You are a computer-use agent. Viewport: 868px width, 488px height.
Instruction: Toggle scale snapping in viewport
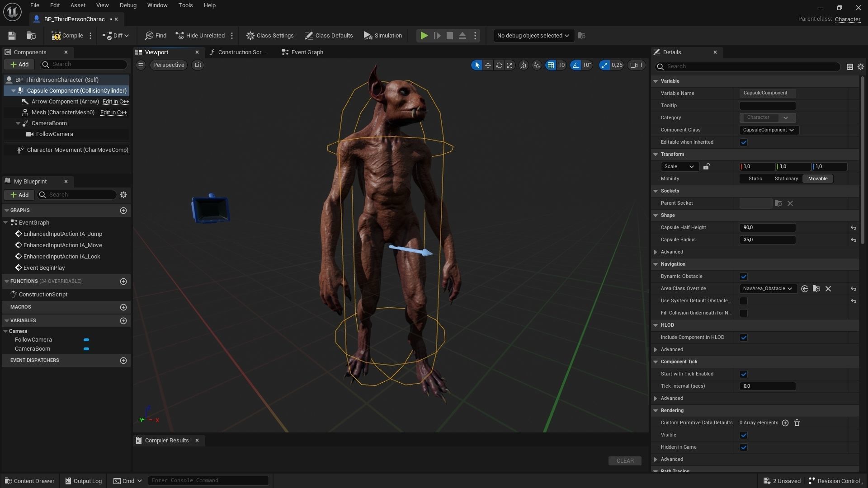click(x=604, y=65)
